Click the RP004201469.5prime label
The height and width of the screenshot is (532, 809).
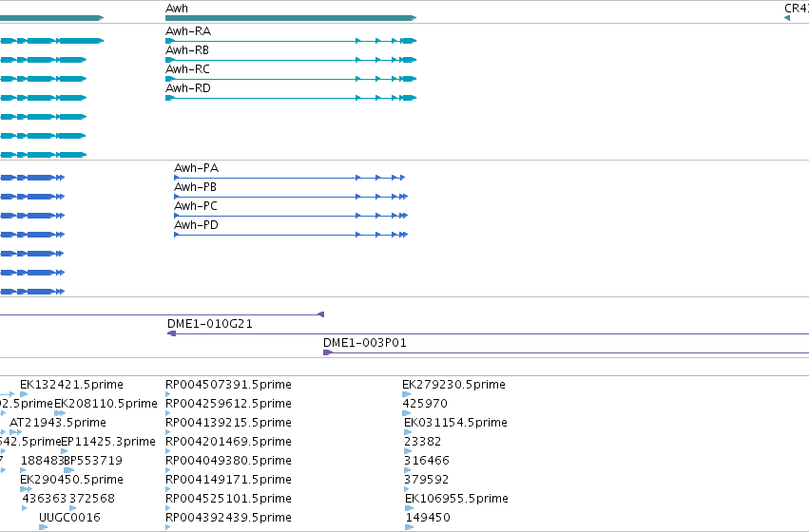click(x=228, y=442)
